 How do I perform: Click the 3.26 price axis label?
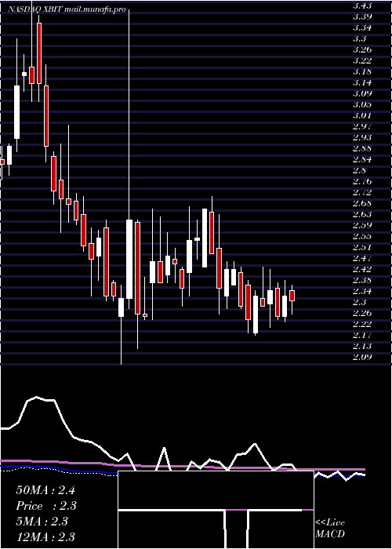pos(362,49)
